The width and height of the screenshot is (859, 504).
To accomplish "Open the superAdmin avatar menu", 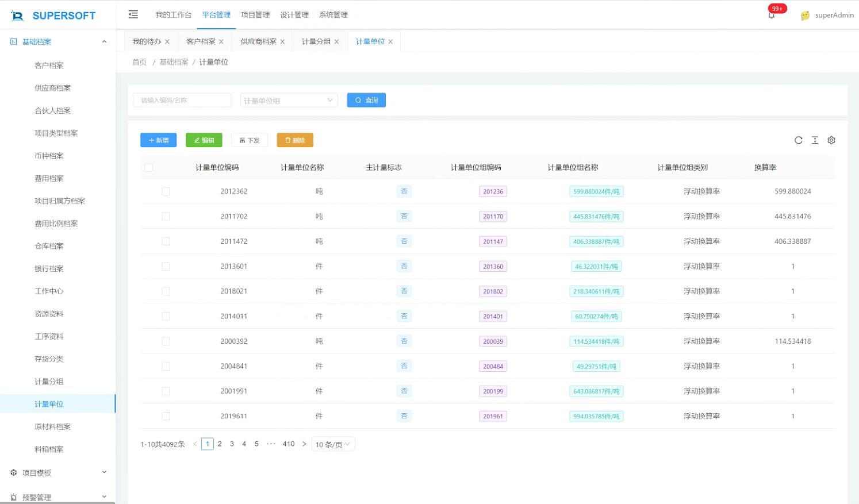I will (x=827, y=16).
